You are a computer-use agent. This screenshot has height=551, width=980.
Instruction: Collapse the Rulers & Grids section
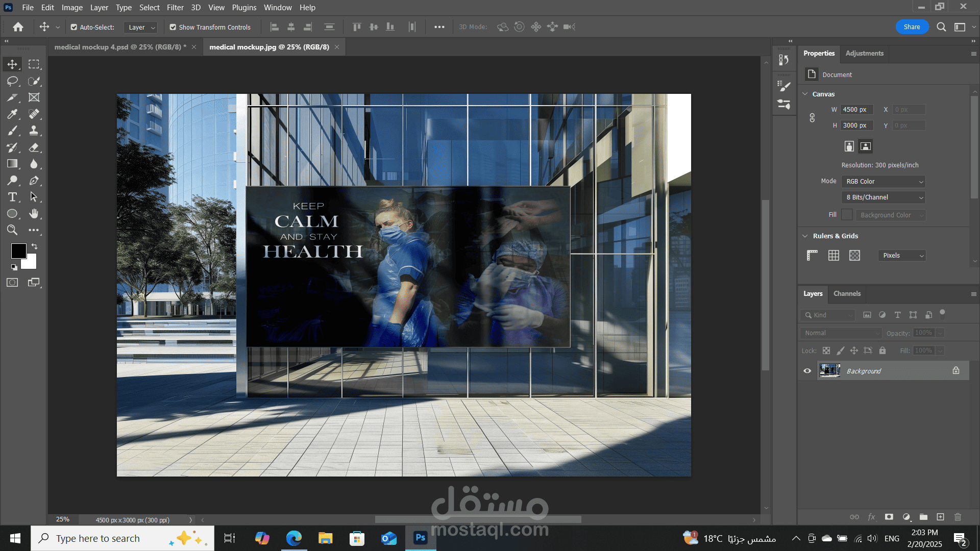pos(805,236)
